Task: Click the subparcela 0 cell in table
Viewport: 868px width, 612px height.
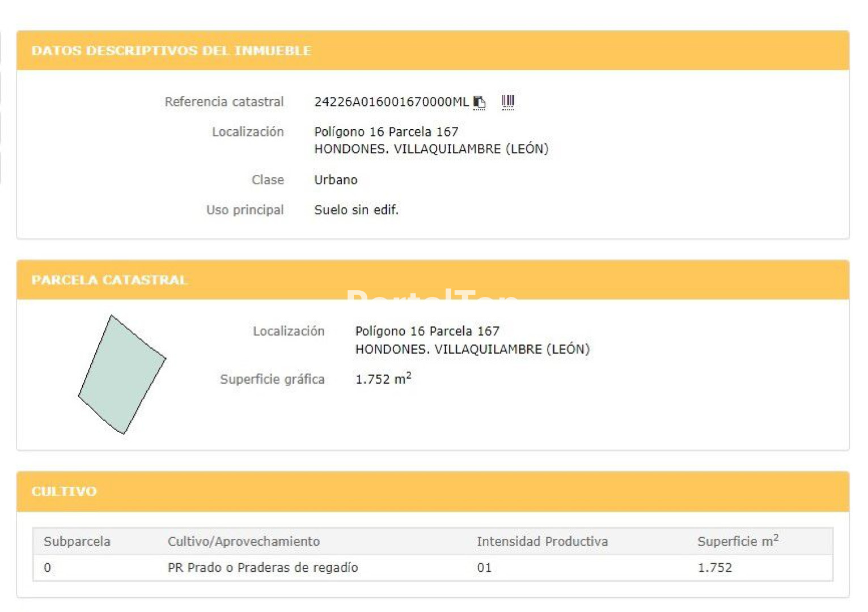Action: pyautogui.click(x=48, y=568)
